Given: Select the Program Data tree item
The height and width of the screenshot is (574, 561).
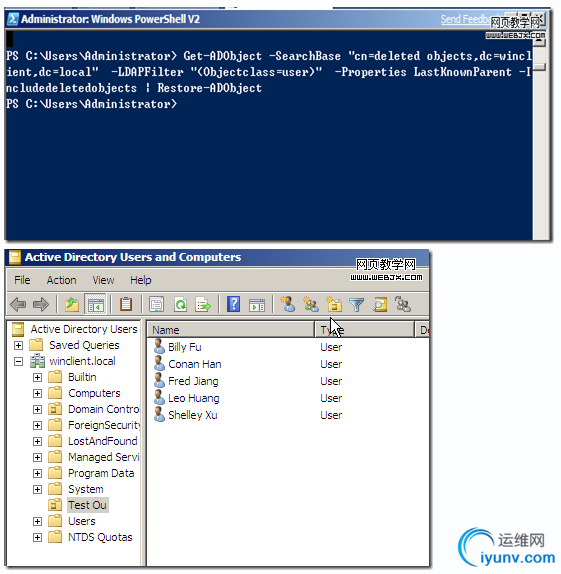Looking at the screenshot, I should (101, 473).
